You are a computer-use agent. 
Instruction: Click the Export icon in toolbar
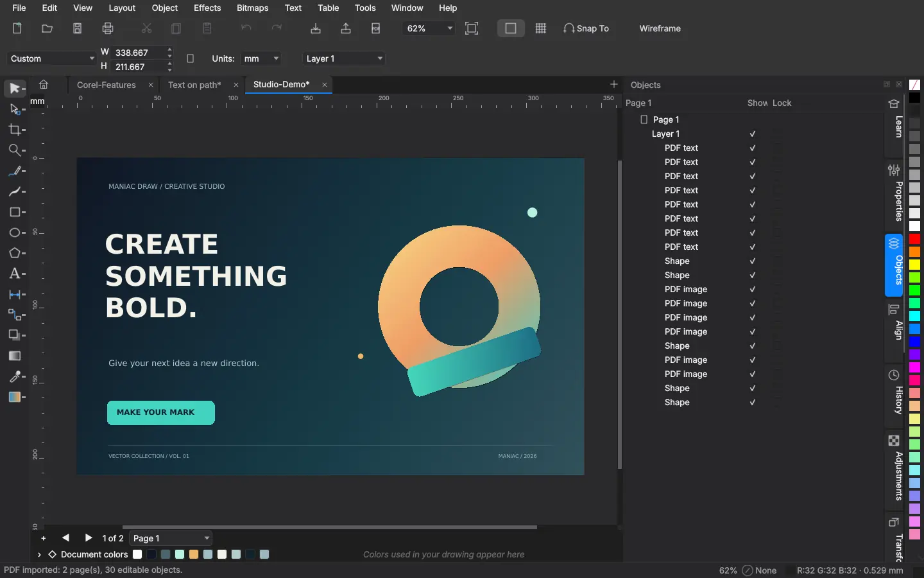pos(346,28)
